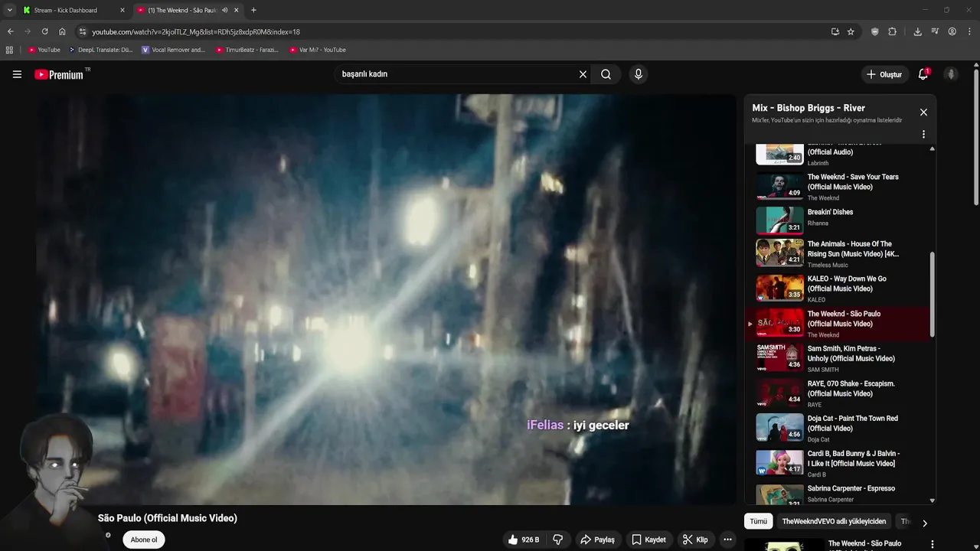This screenshot has width=980, height=551.
Task: Create a clip with Klip button
Action: [695, 540]
